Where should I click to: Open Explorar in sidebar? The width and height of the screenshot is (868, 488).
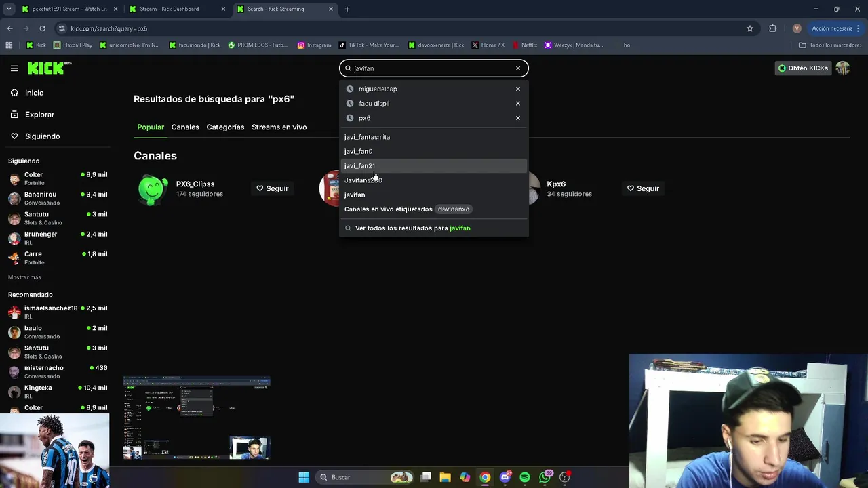39,115
